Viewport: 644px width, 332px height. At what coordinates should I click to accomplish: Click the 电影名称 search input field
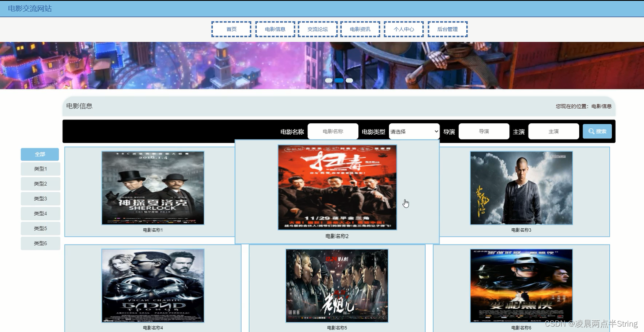click(333, 131)
